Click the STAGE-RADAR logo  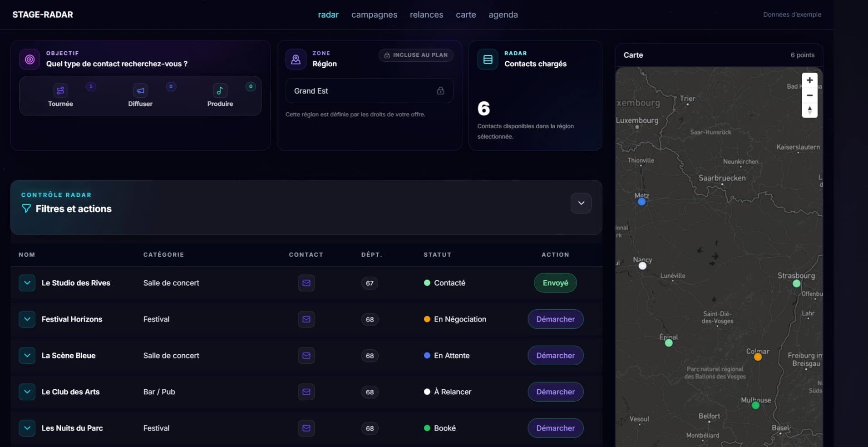pos(43,15)
